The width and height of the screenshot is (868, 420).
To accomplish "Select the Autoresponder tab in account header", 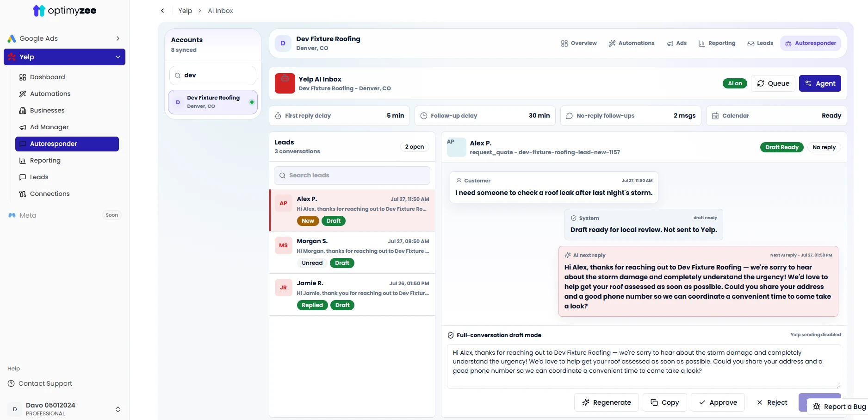I will click(811, 44).
